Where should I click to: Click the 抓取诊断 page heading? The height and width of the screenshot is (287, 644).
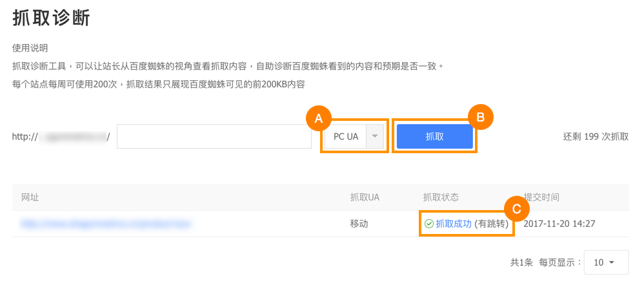pos(51,18)
